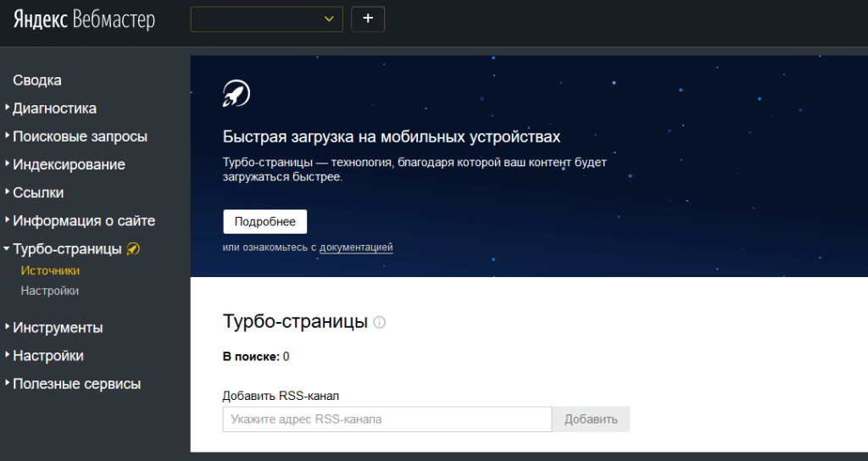
Task: Collapse the Турбо-страницы section
Action: [67, 249]
